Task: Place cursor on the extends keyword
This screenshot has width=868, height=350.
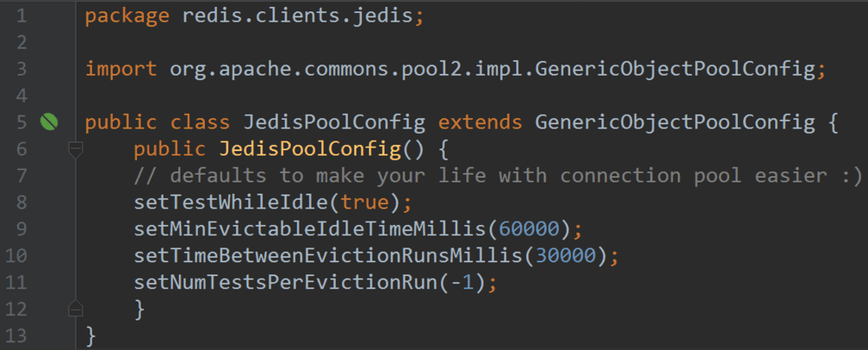Action: point(479,122)
